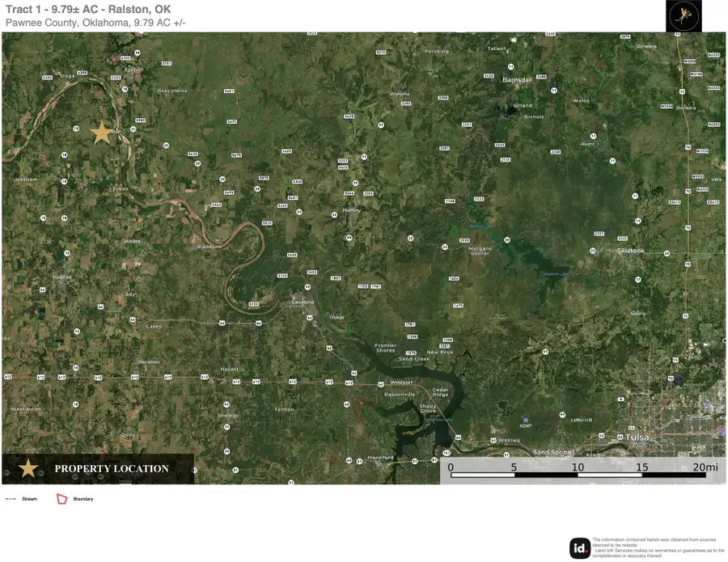
Task: Click the Rabornville label
Action: (400, 395)
